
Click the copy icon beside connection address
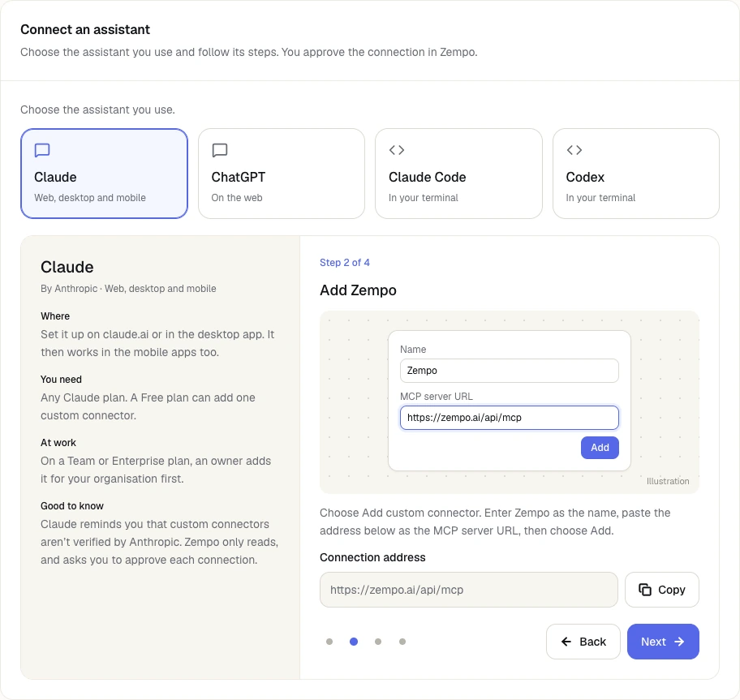pyautogui.click(x=645, y=590)
